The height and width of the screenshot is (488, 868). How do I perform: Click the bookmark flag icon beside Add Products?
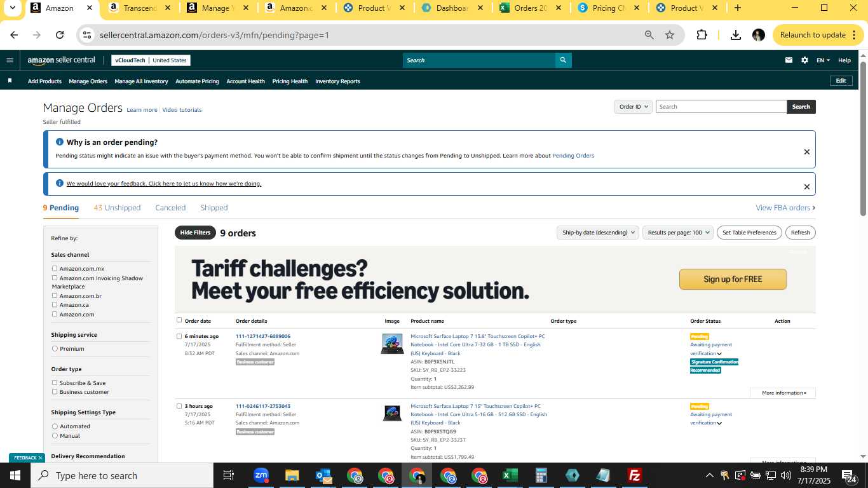(x=10, y=81)
